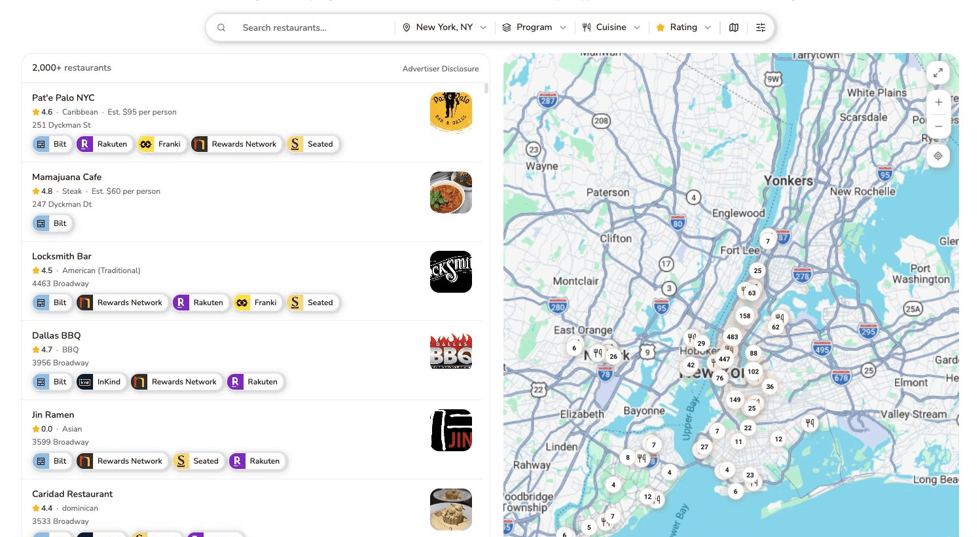Click Rewards Network badge for Locksmith Bar

click(x=122, y=303)
